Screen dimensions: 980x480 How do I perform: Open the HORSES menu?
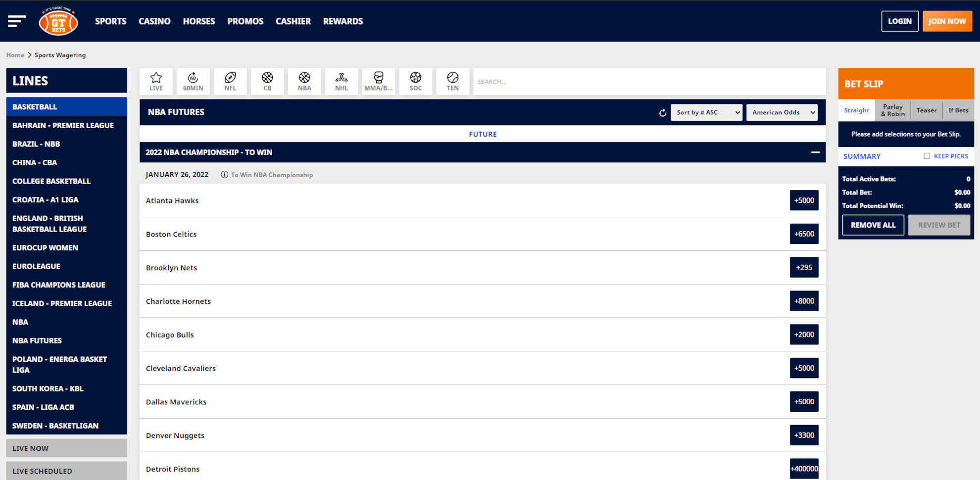[199, 21]
